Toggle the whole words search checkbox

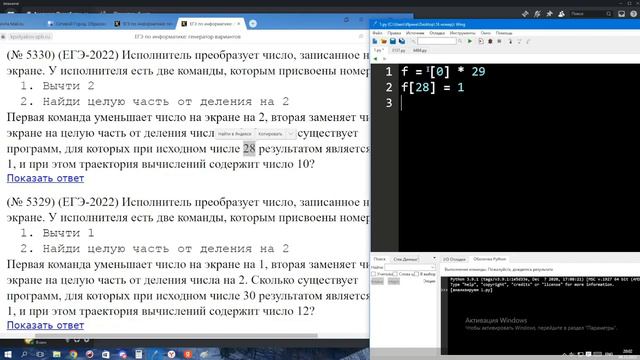coord(395,274)
